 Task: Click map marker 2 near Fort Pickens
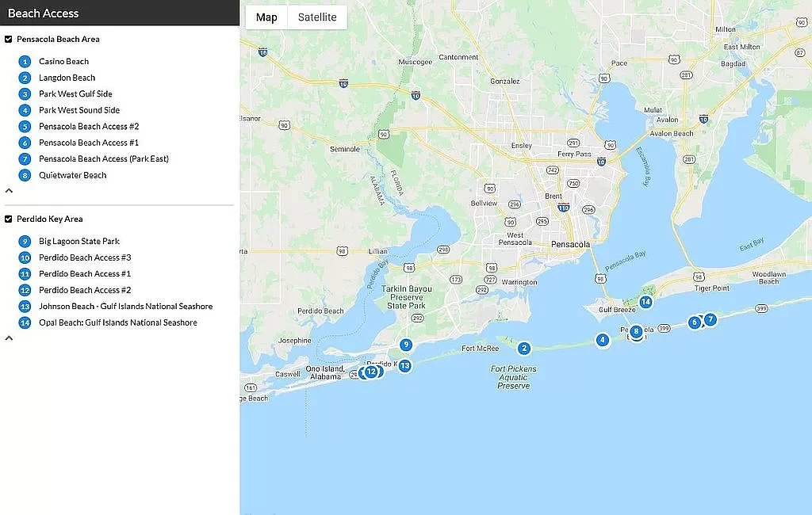(x=523, y=348)
